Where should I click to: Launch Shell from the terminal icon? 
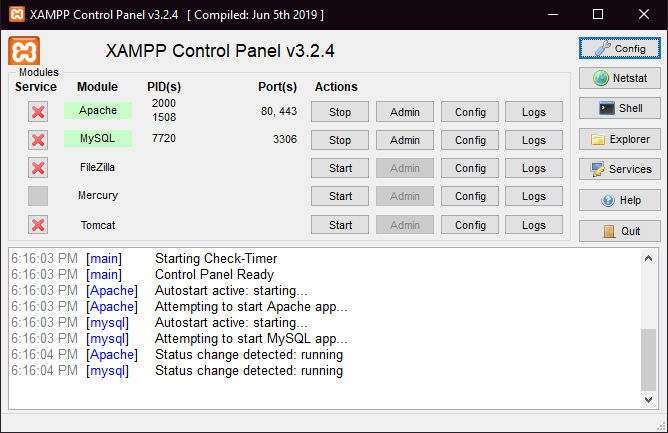tap(620, 108)
